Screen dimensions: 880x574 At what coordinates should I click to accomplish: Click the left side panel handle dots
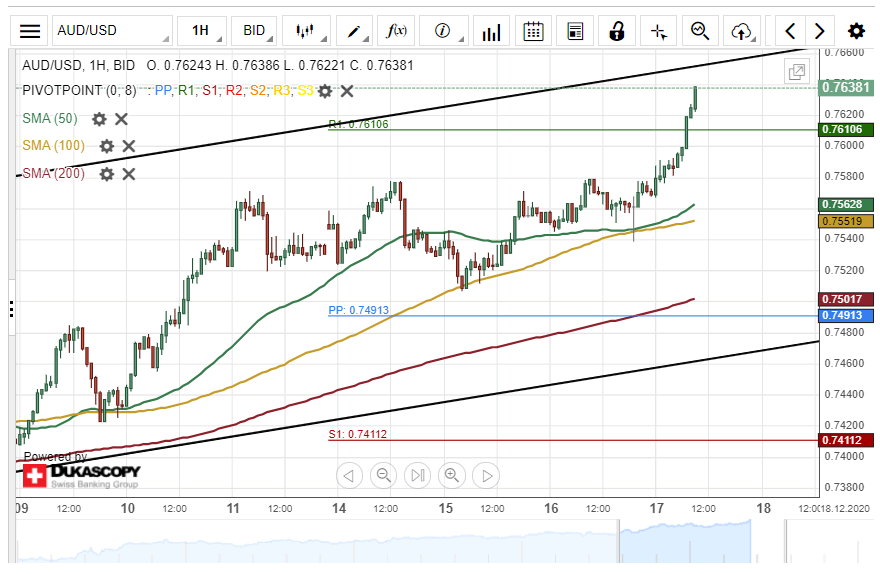(x=11, y=309)
